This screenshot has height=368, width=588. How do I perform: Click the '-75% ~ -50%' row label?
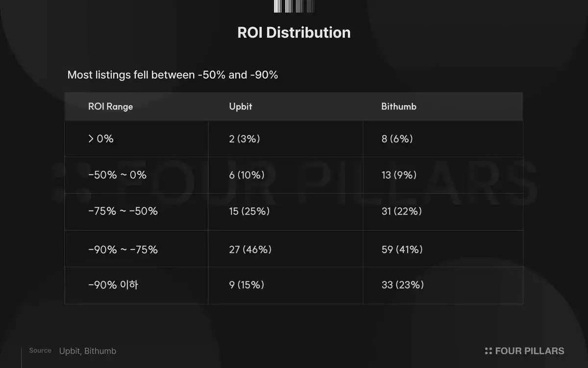[x=123, y=211]
